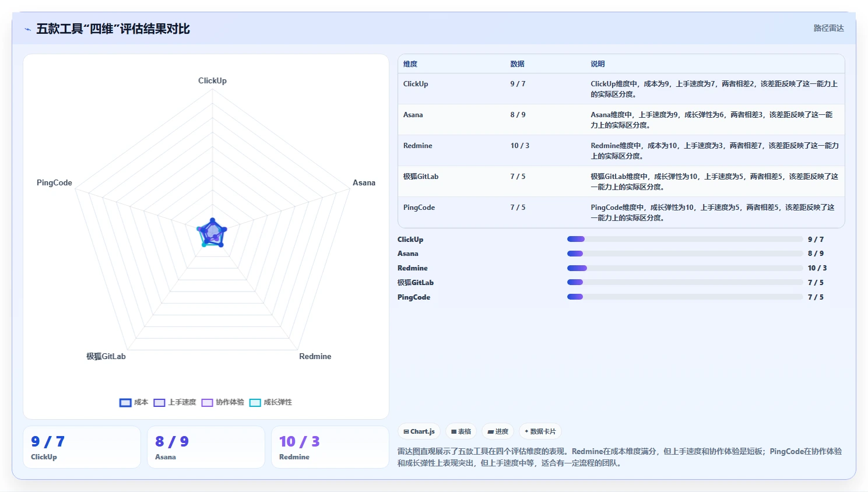Click the header icon beside 五款工具 title

28,29
